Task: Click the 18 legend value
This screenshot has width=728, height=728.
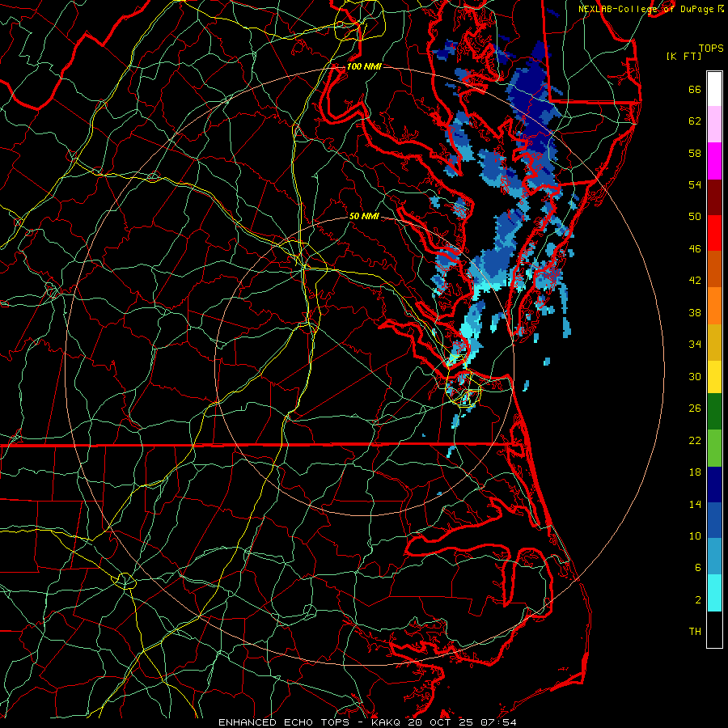Action: 695,472
